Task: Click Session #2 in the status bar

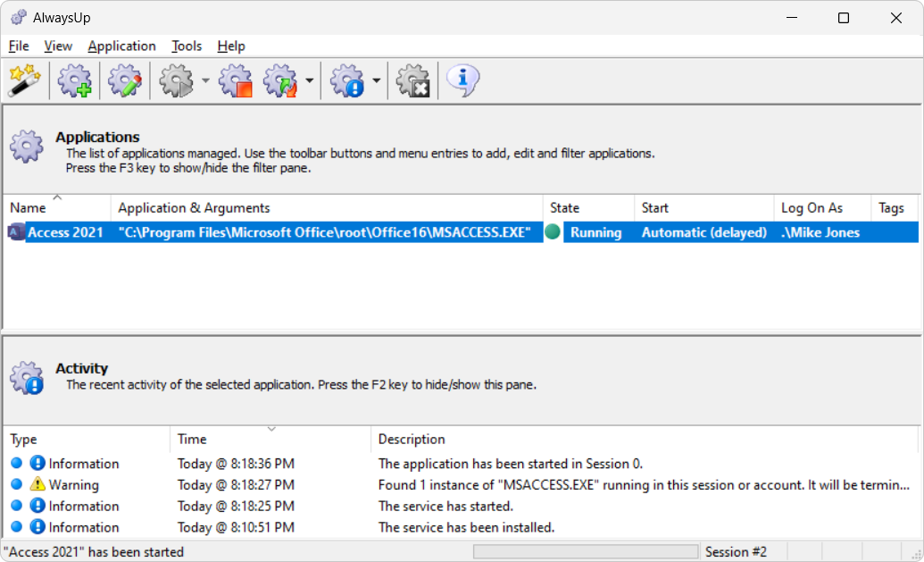Action: (x=736, y=552)
